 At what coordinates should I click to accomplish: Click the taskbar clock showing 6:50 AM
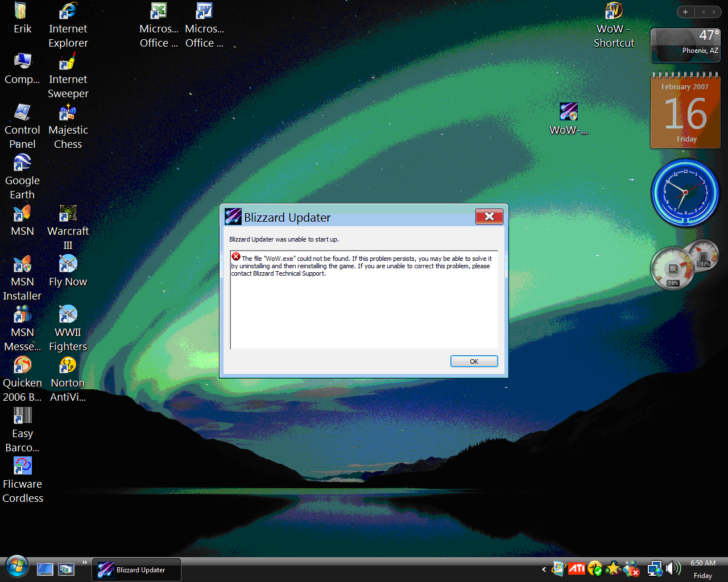(703, 569)
